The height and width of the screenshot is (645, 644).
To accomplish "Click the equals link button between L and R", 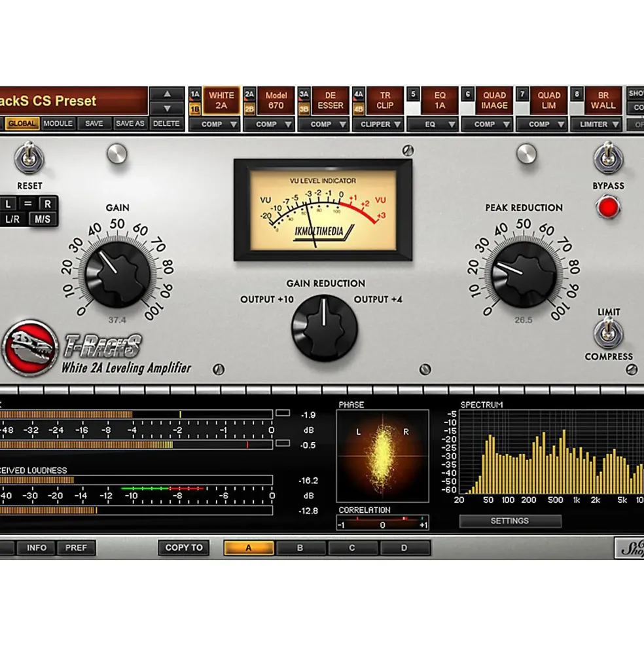I will [28, 204].
